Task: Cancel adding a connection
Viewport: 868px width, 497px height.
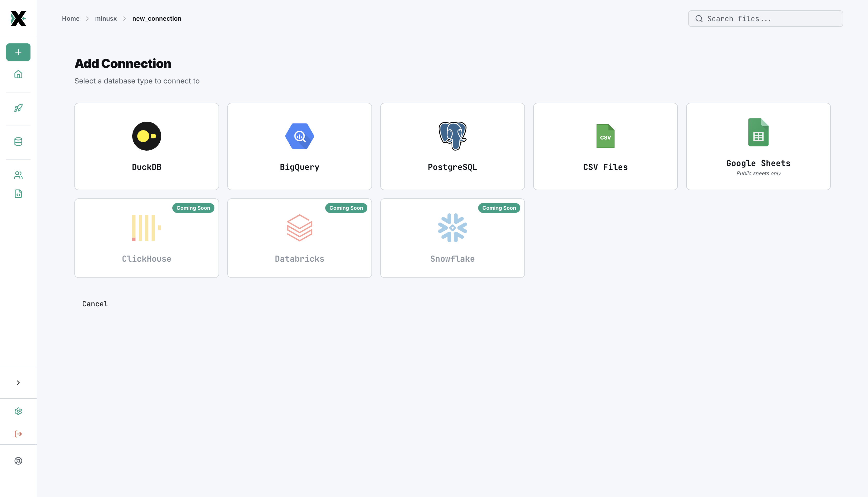Action: tap(95, 304)
